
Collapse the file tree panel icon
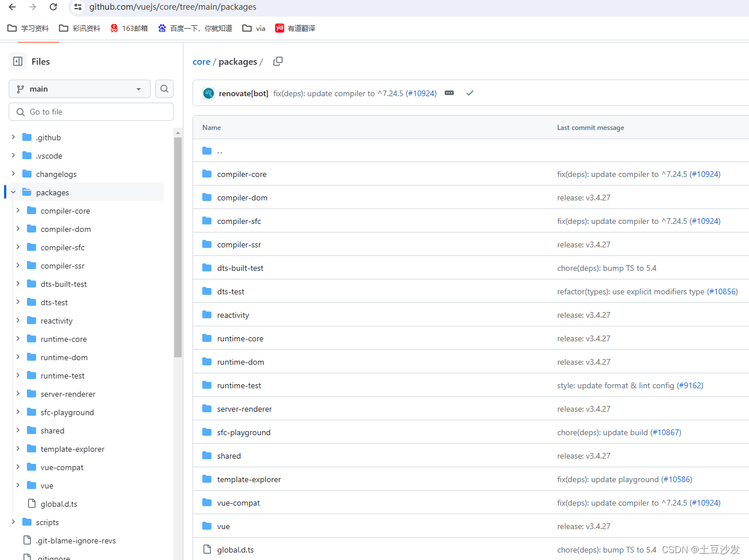18,61
